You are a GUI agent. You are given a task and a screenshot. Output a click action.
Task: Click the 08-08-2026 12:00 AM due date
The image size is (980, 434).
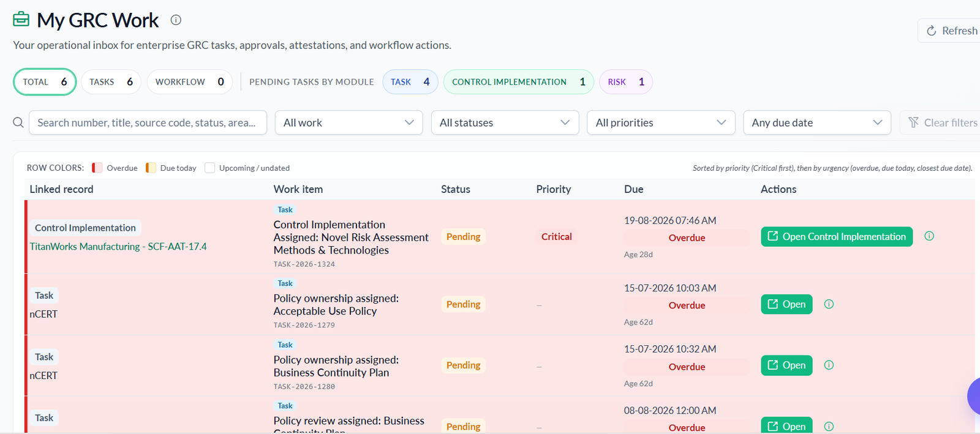pyautogui.click(x=670, y=411)
